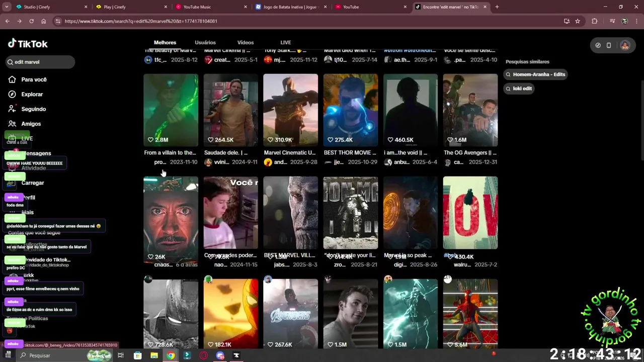
Task: Open the Saudade dele video thumbnail
Action: point(230,110)
